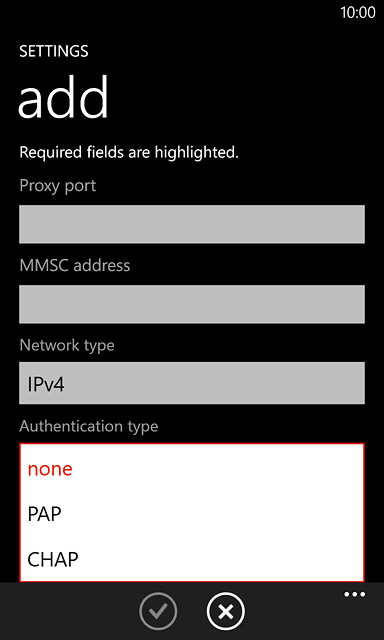Image resolution: width=384 pixels, height=640 pixels.
Task: Open the three-dots more menu
Action: point(355,594)
